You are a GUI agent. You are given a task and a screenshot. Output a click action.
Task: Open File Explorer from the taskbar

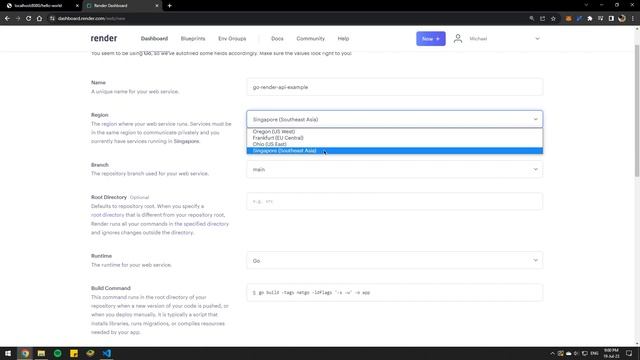(41, 353)
